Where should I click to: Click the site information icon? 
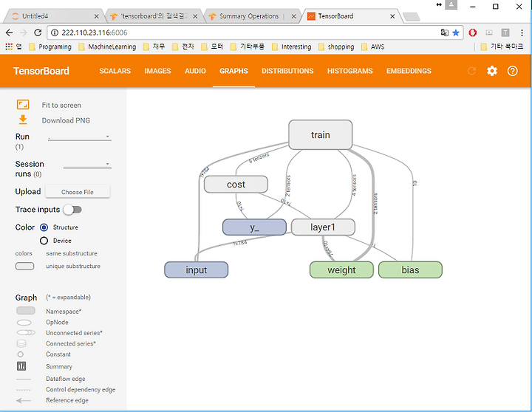(54, 32)
